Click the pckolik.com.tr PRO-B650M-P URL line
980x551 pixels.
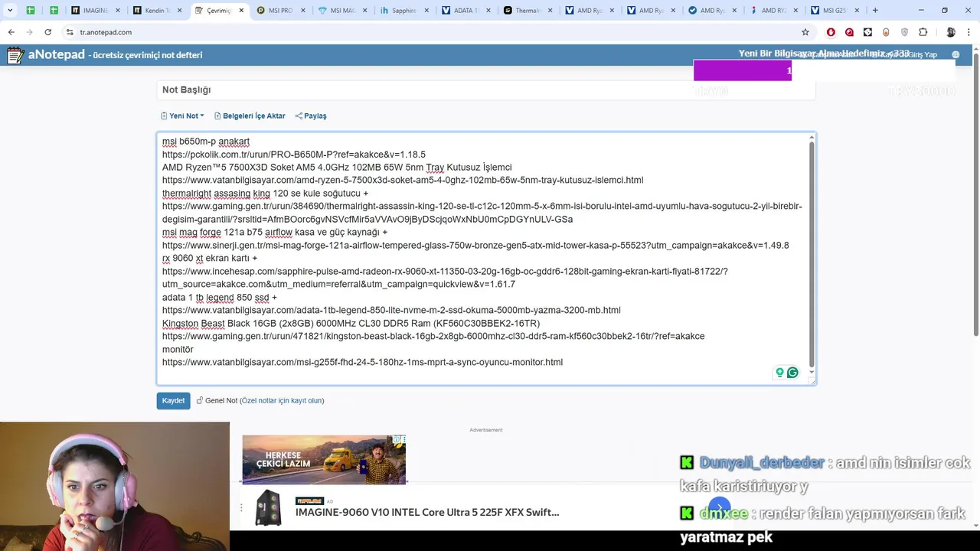(294, 155)
